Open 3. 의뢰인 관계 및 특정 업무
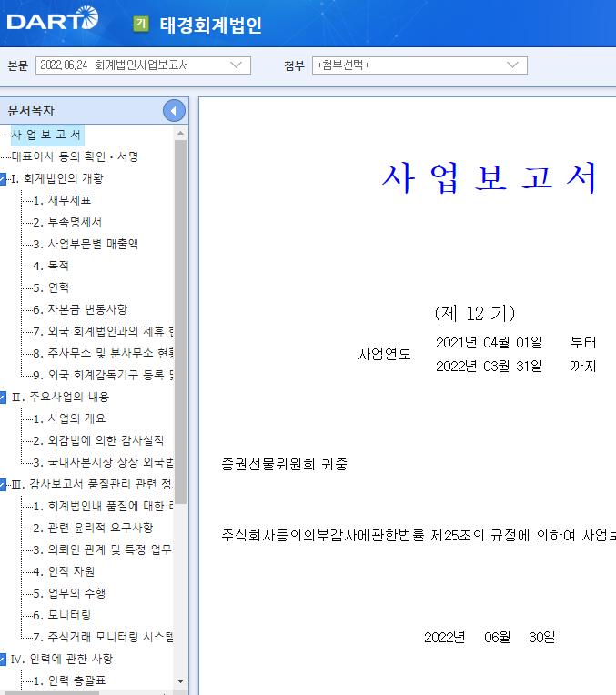The height and width of the screenshot is (695, 616). click(x=103, y=550)
